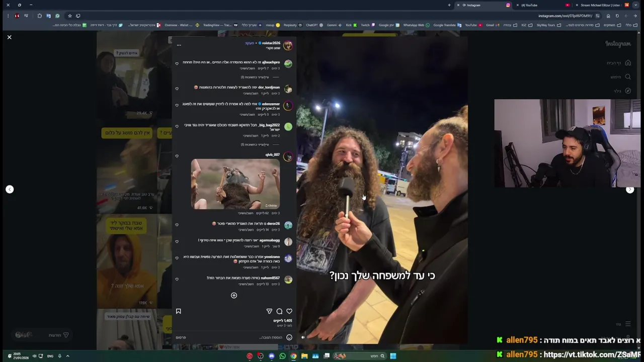Switch to the Stream Michael Elitzur tab
The width and height of the screenshot is (644, 362).
[602, 5]
